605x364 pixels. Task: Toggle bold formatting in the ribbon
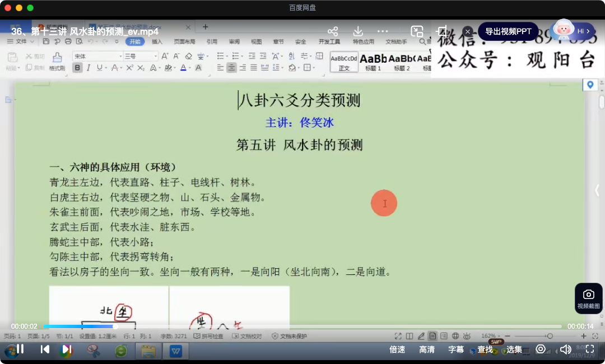click(x=77, y=68)
